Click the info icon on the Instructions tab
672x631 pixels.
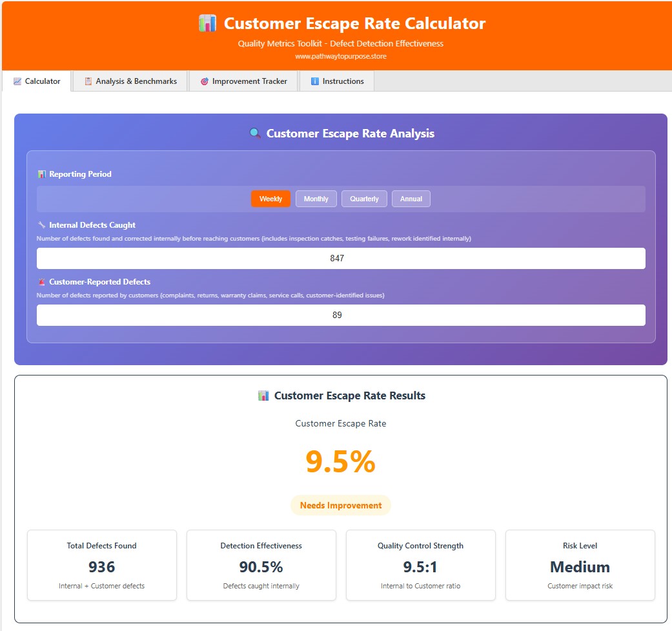tap(315, 81)
